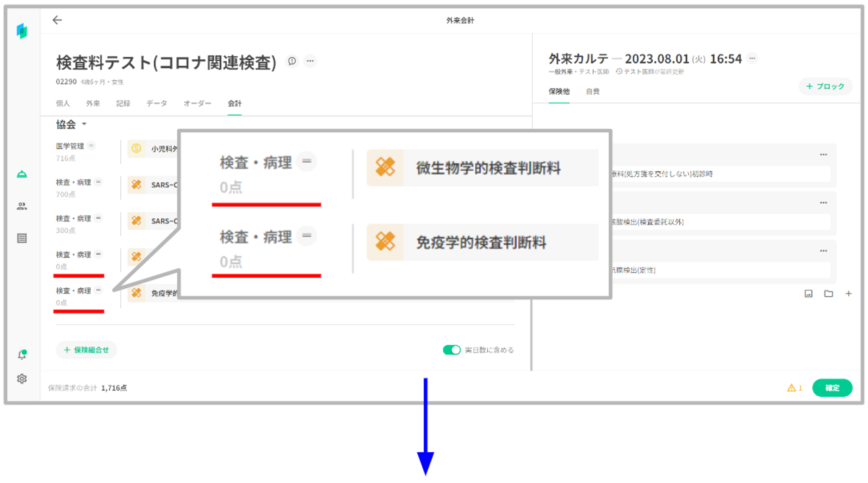The height and width of the screenshot is (483, 868).
Task: Open the list document icon in sidebar
Action: point(22,238)
